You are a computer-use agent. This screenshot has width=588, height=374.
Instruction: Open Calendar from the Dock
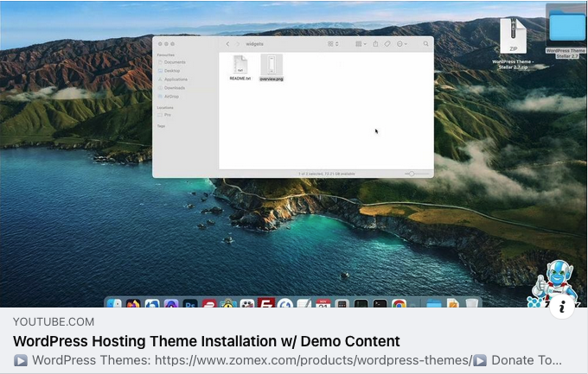pos(323,303)
